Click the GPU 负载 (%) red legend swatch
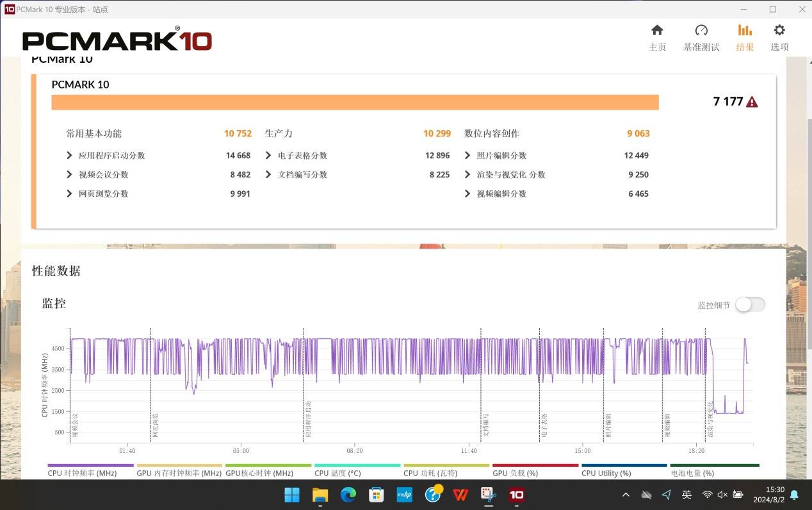 click(x=535, y=466)
